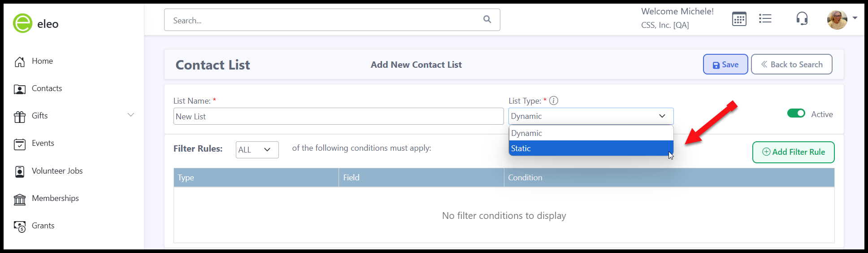Click the List Name input field

coord(339,116)
